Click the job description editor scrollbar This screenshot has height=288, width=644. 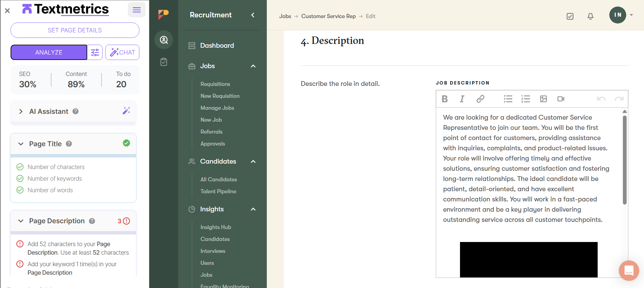625,160
